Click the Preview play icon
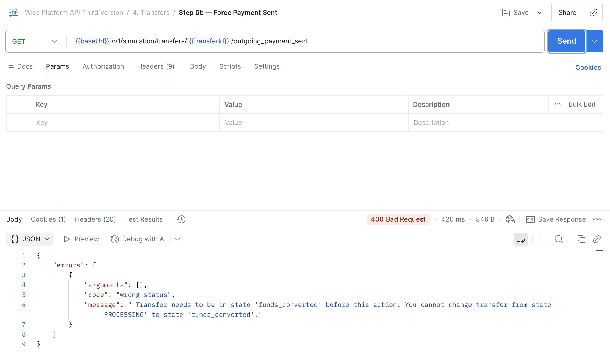The width and height of the screenshot is (610, 364). click(66, 239)
